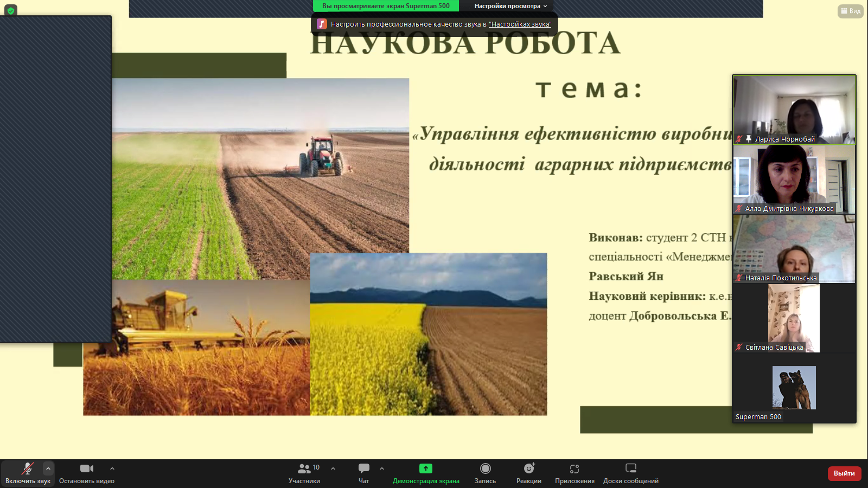Select Superman 500 participant thumbnail
The height and width of the screenshot is (488, 868).
tap(793, 388)
